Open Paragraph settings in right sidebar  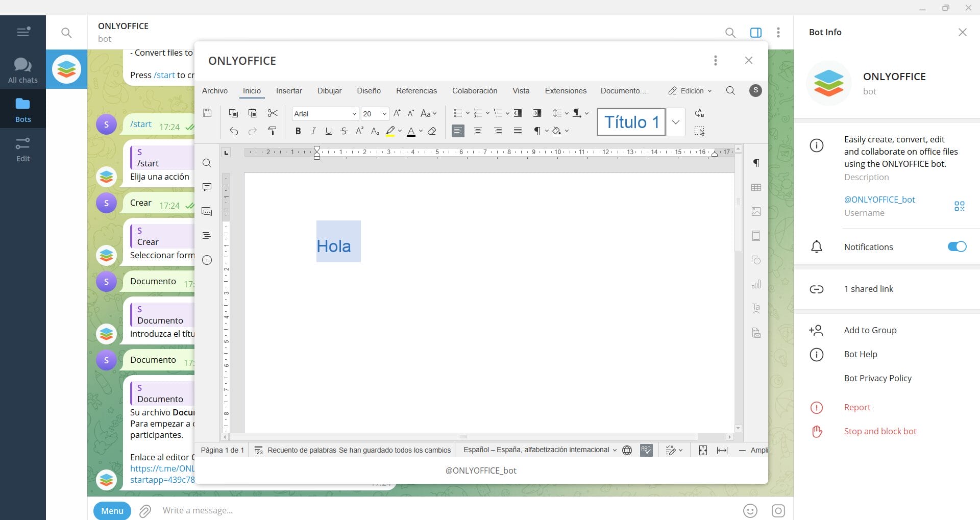756,163
